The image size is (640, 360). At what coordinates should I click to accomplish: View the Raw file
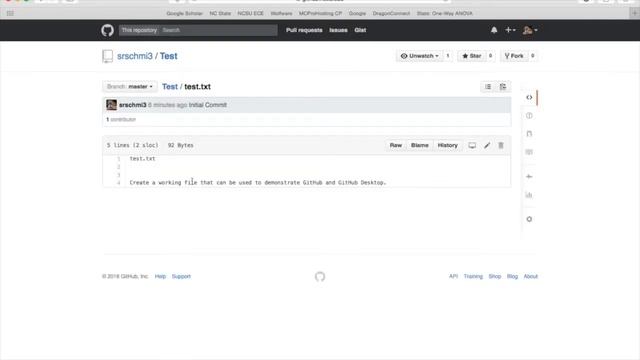pyautogui.click(x=396, y=145)
